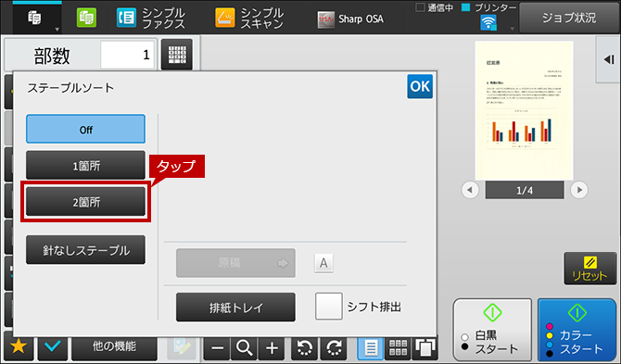Open シンプルファクス mode

click(x=151, y=19)
